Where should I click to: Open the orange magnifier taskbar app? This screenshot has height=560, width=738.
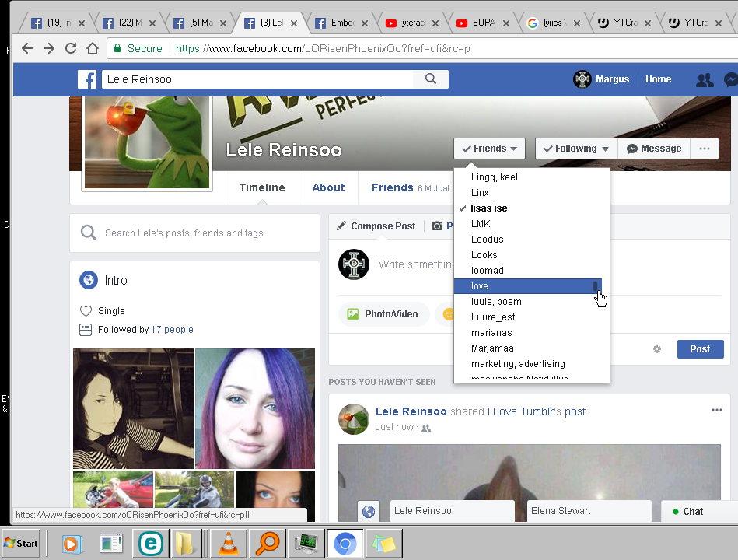pos(268,543)
